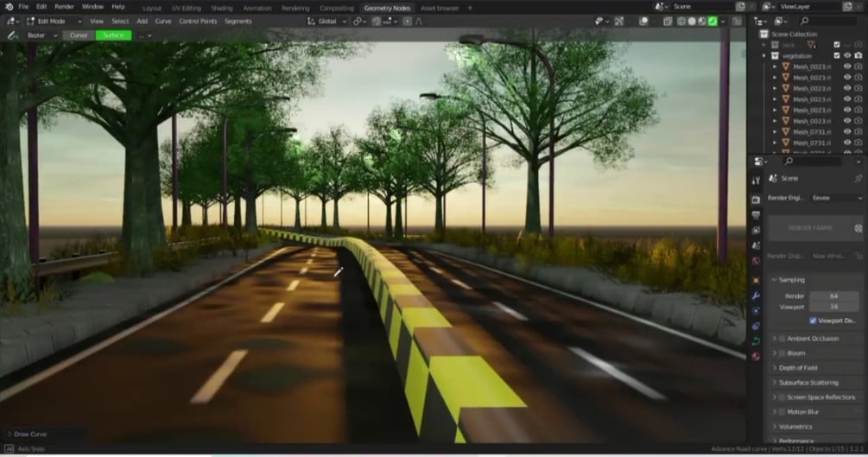Click the Curve menu in viewport header

click(162, 21)
